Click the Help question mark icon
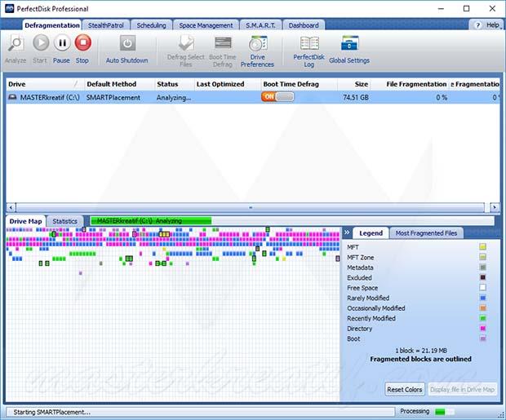506x420 pixels. (477, 25)
